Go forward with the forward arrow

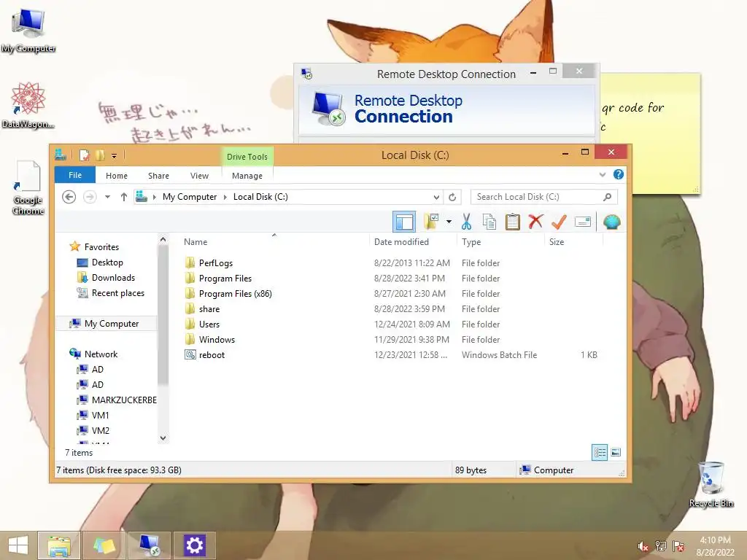[x=90, y=197]
